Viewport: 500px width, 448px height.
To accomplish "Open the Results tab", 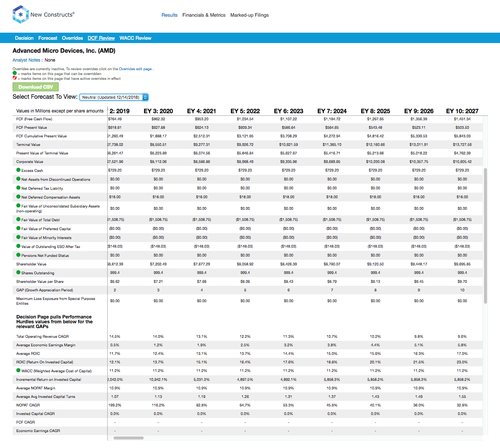I will [x=169, y=15].
